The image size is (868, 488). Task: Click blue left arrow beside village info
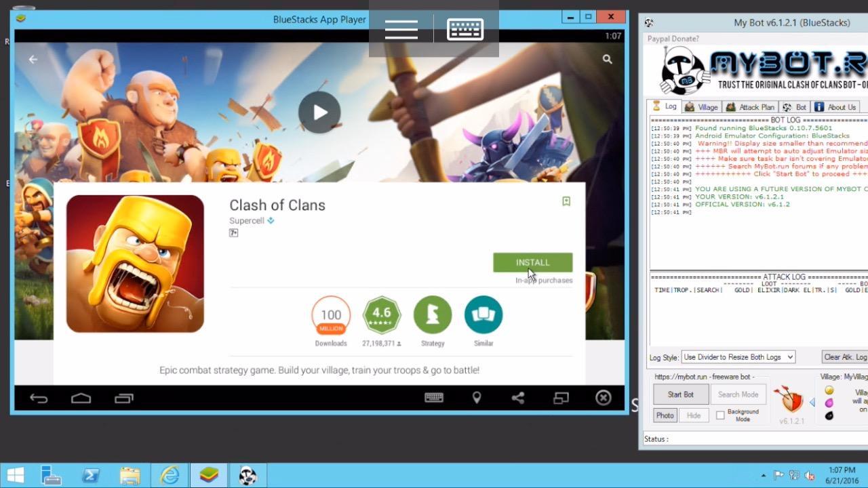[812, 403]
